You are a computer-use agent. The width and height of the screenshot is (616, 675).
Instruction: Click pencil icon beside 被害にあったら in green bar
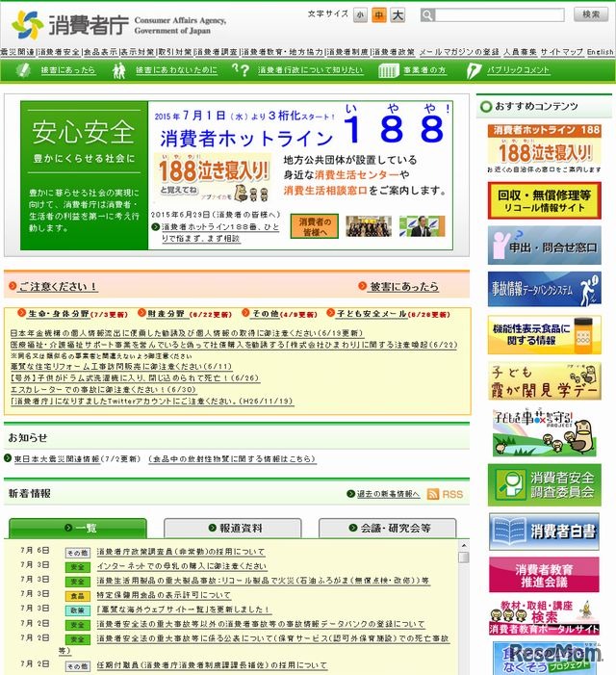pos(24,70)
